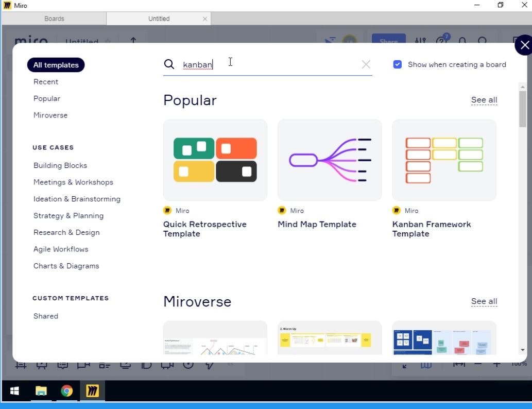The height and width of the screenshot is (409, 532).
Task: Click the scrollbar up arrow in templates
Action: [x=523, y=87]
